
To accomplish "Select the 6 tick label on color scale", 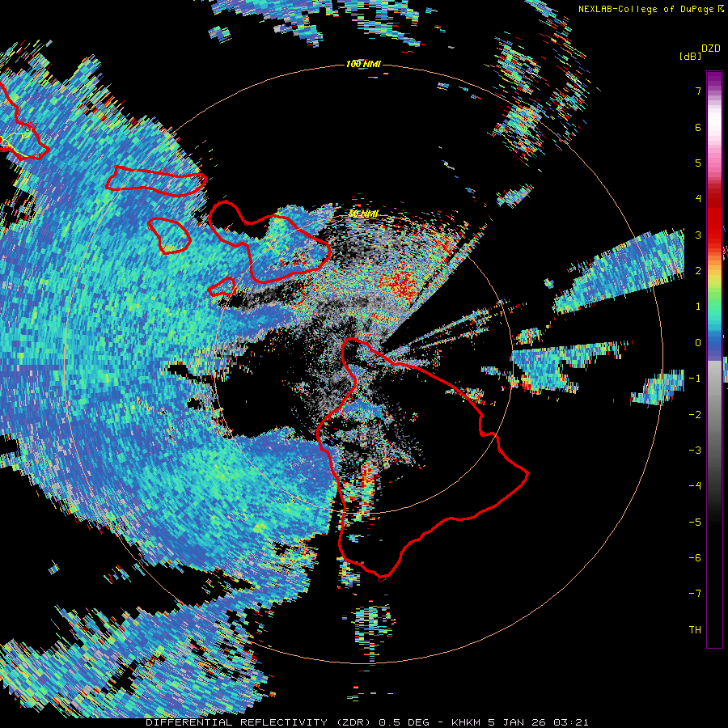I will tap(698, 127).
